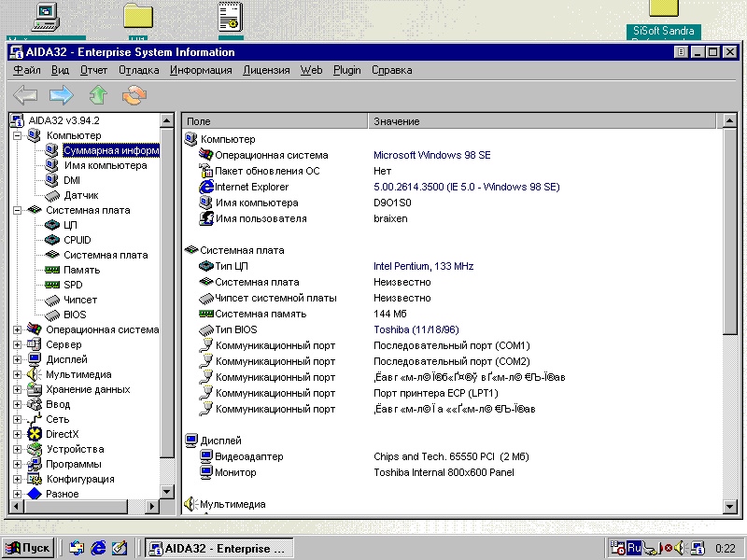747x560 pixels.
Task: Click the AIDA32 taskbar button
Action: tap(219, 548)
